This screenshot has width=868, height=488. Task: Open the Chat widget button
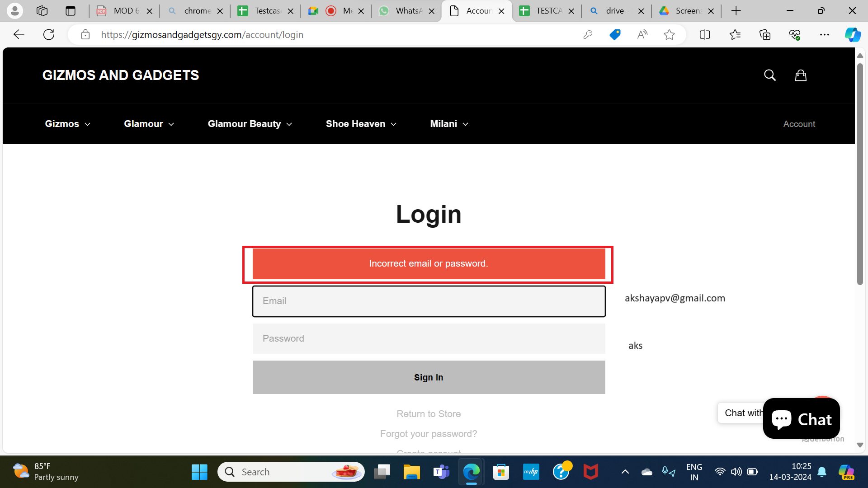(x=801, y=418)
